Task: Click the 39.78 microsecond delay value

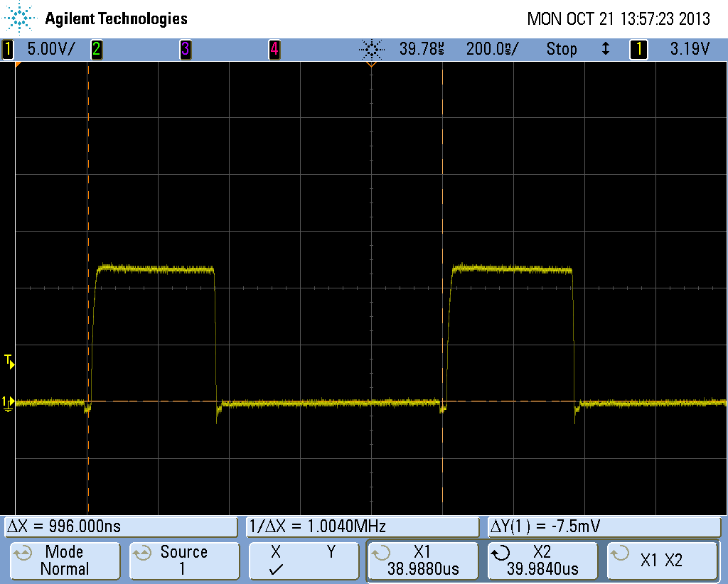Action: point(422,49)
